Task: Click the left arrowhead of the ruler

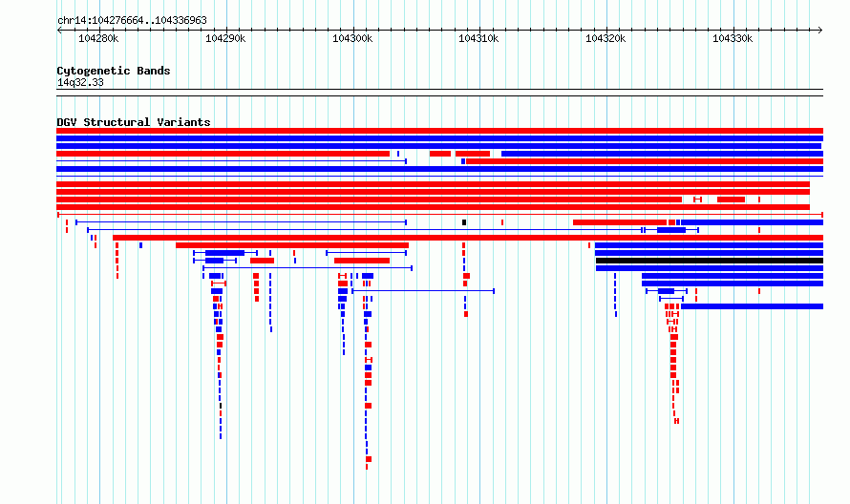Action: coord(59,31)
